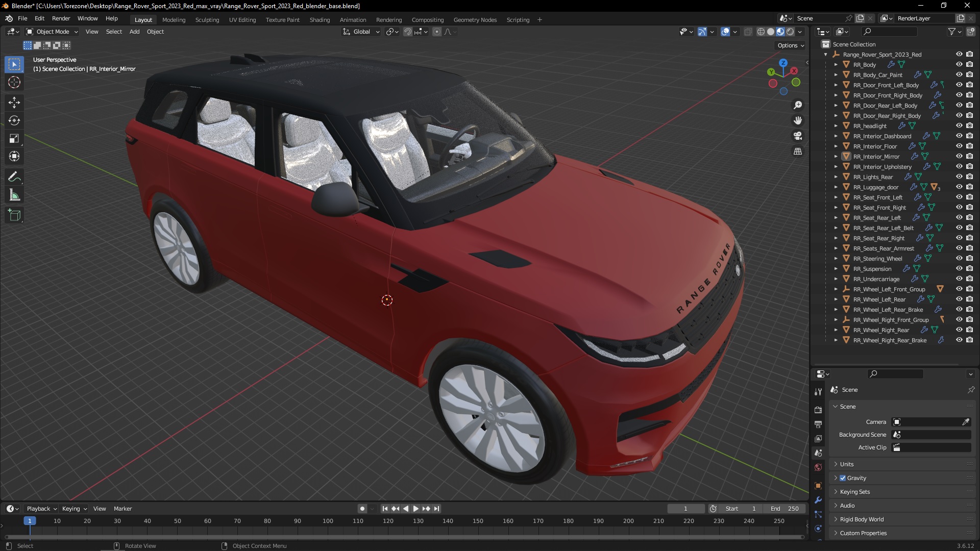980x551 pixels.
Task: Select the Select Box tool
Action: pyautogui.click(x=14, y=64)
